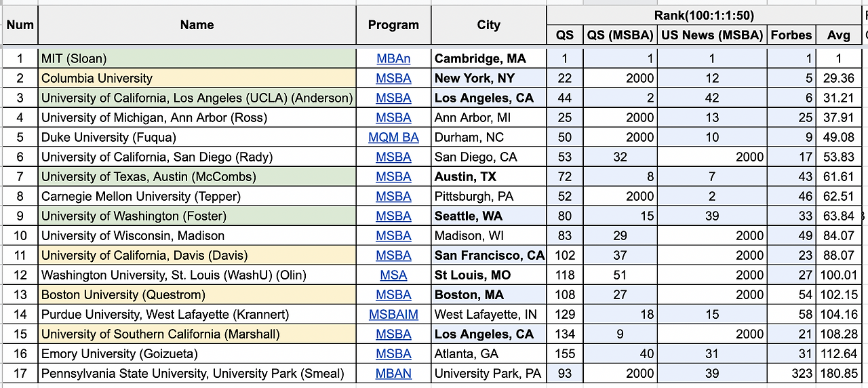This screenshot has height=388, width=868.
Task: Select the 180.85 average value cell
Action: pos(838,373)
